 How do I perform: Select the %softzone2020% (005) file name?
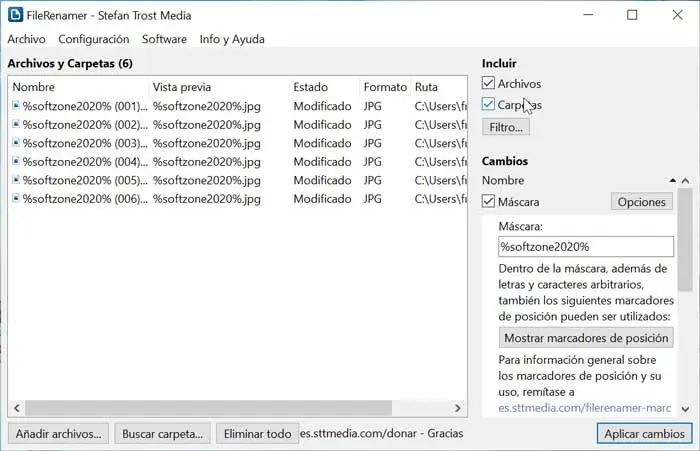click(85, 180)
